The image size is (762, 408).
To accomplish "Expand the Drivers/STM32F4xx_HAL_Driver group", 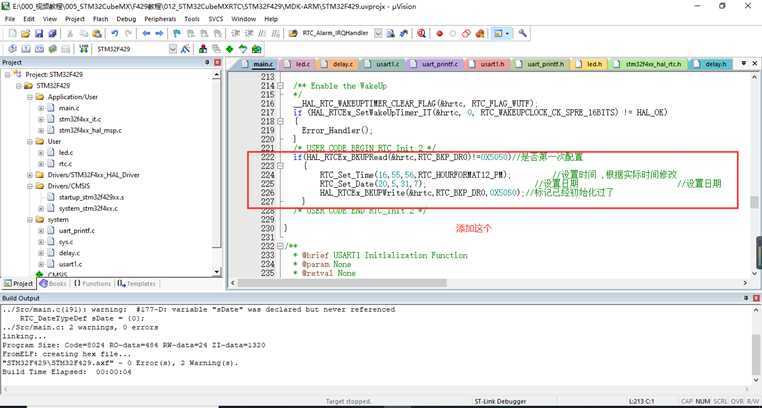I will tap(30, 175).
